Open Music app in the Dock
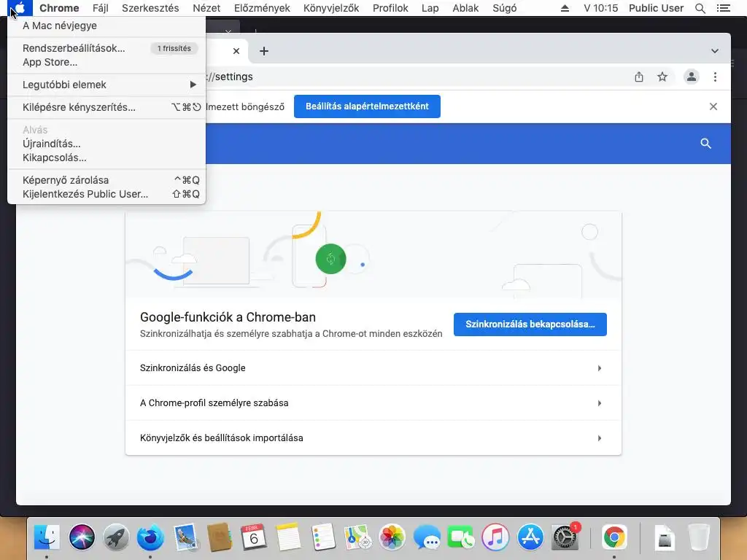This screenshot has height=560, width=747. pos(495,537)
